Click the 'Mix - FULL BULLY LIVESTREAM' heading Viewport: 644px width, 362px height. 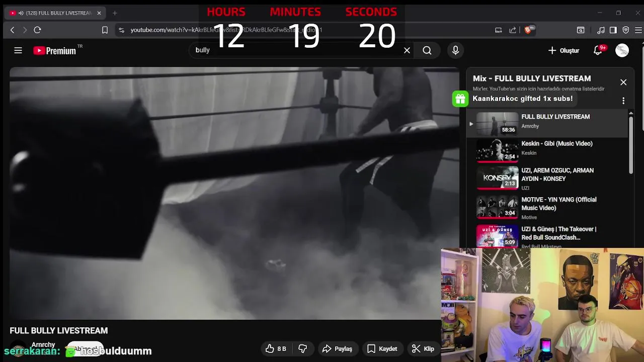532,78
